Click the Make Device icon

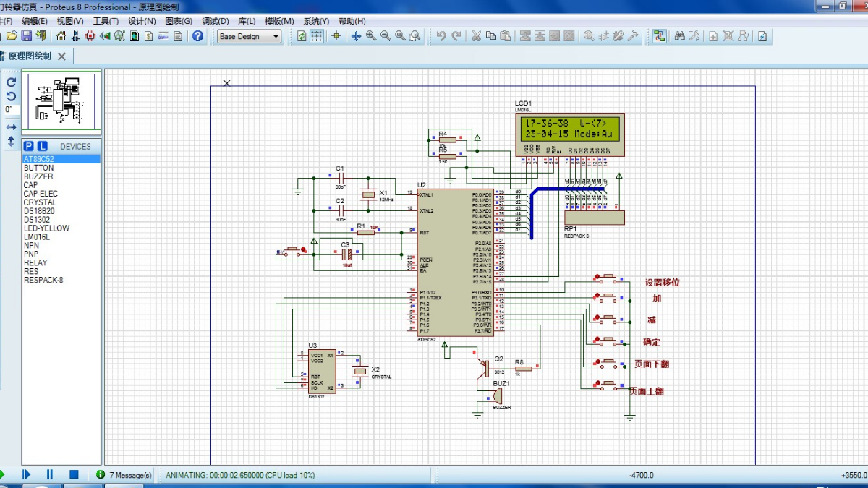[x=603, y=36]
